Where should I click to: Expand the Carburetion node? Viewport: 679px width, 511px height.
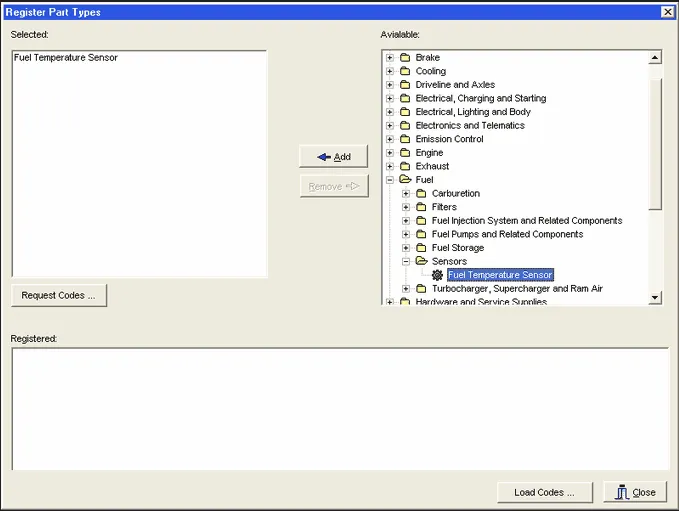(406, 194)
